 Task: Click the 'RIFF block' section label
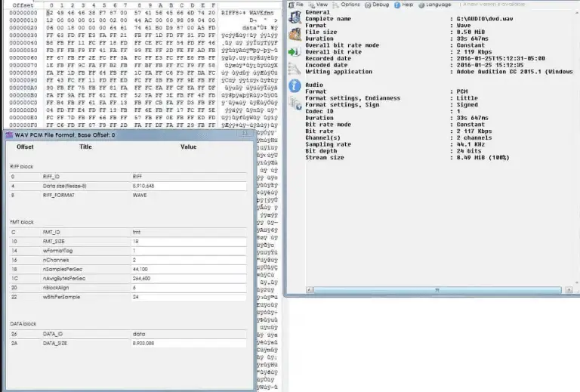[x=21, y=167]
